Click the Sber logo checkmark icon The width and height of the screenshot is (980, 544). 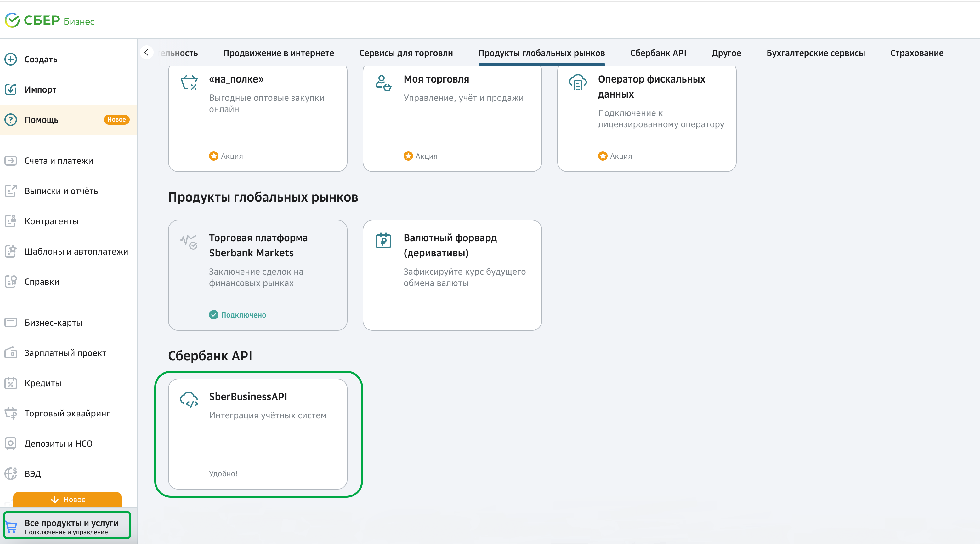pyautogui.click(x=12, y=20)
